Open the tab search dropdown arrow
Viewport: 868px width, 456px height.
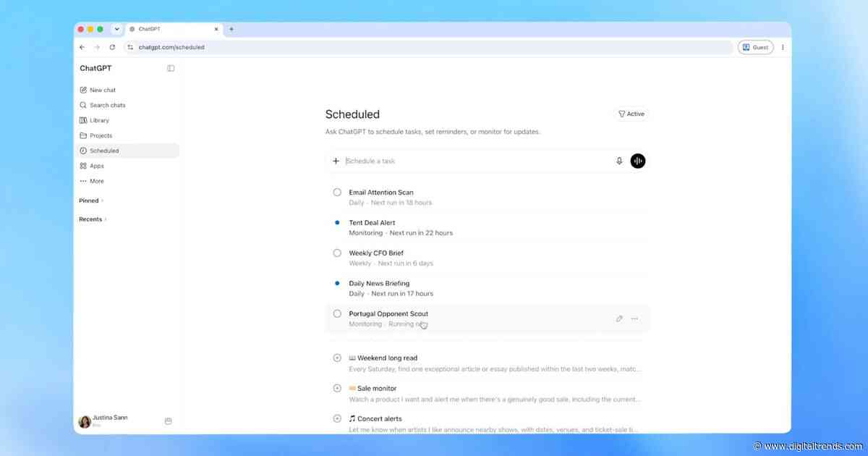click(117, 29)
